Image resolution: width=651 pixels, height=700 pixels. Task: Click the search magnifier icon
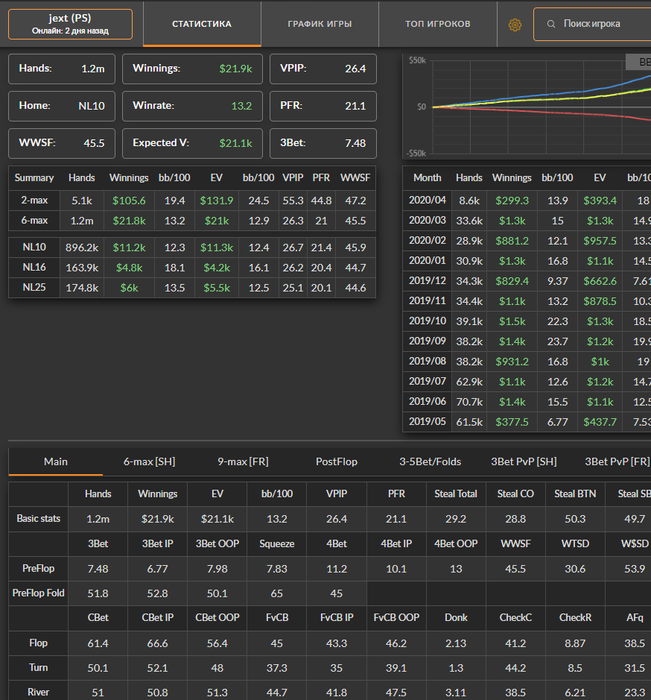click(x=551, y=24)
